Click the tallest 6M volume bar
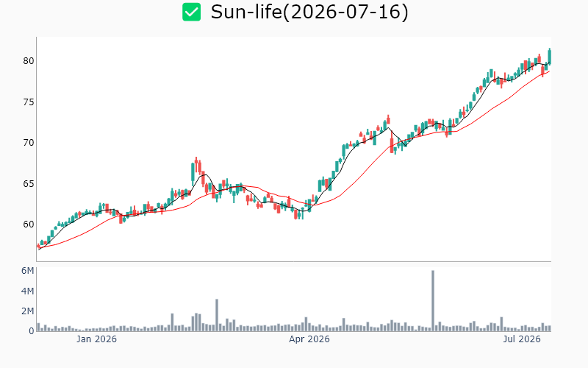This screenshot has height=368, width=588. pyautogui.click(x=433, y=300)
